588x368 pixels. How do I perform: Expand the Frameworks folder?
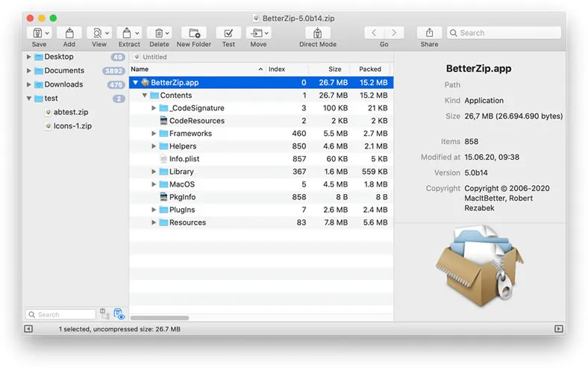tap(154, 134)
